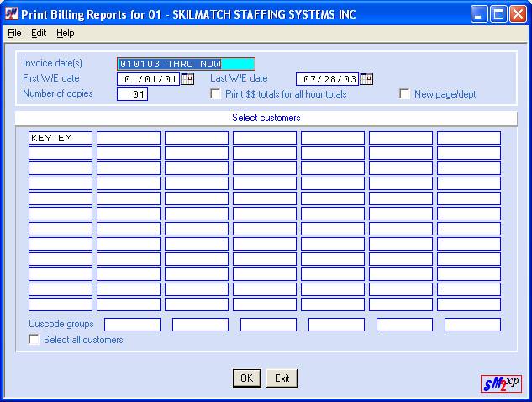
Task: Click the Last W/E date field
Action: [x=328, y=79]
